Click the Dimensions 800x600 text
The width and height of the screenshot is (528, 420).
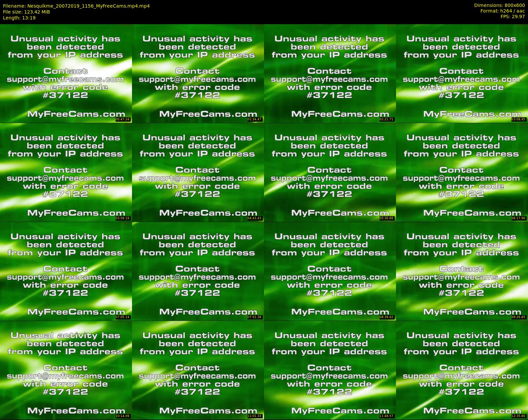pyautogui.click(x=499, y=5)
